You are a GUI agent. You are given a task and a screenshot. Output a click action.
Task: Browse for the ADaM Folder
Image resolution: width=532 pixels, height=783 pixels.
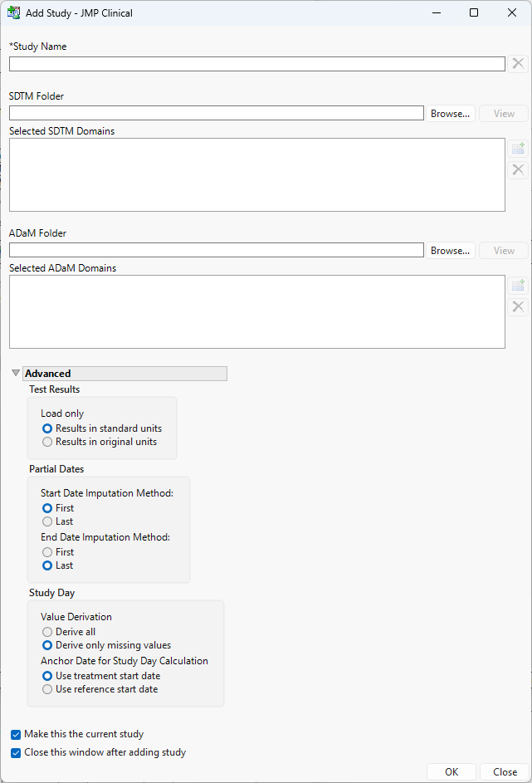pos(451,251)
